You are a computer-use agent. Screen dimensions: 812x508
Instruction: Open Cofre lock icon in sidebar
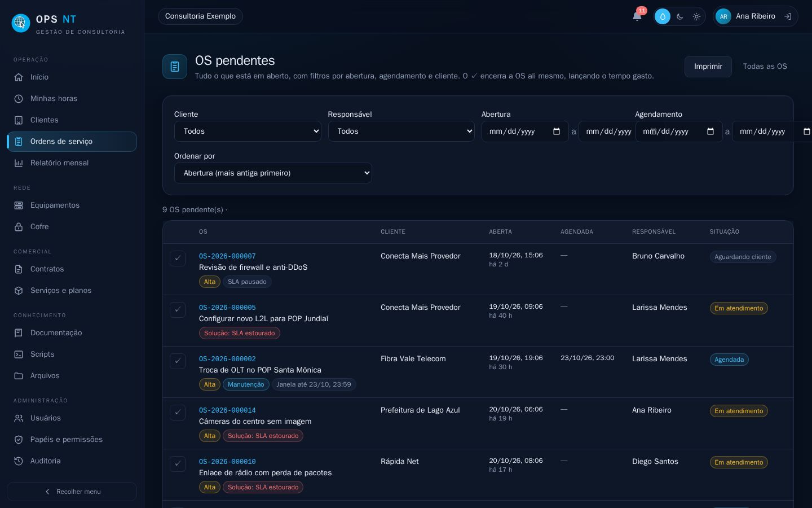(19, 227)
